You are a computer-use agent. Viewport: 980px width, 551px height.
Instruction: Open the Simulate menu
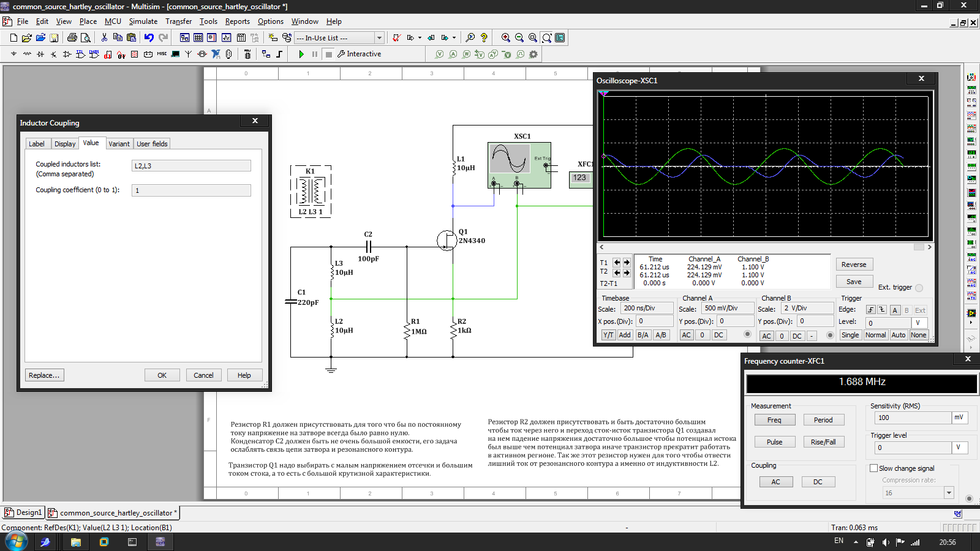tap(143, 21)
